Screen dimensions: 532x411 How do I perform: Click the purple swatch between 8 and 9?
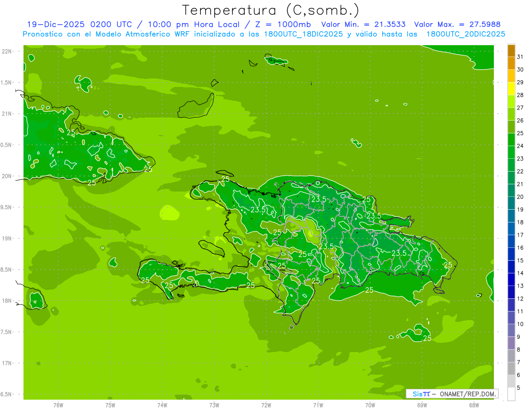(511, 343)
